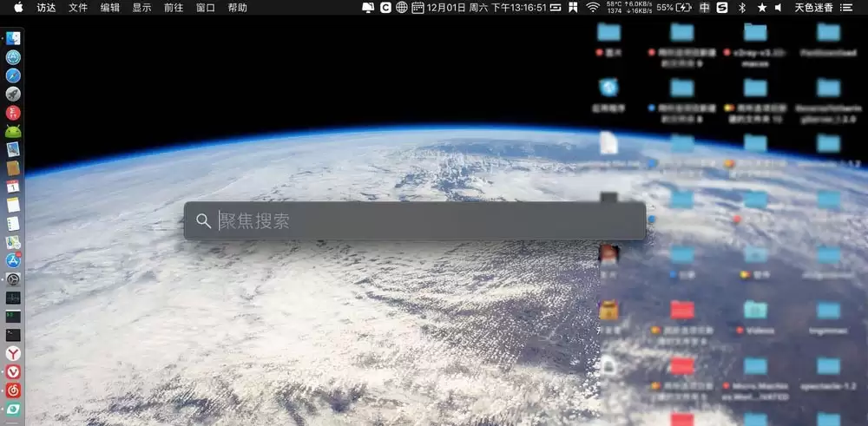Click the globe icon in menu bar
868x426 pixels.
402,8
